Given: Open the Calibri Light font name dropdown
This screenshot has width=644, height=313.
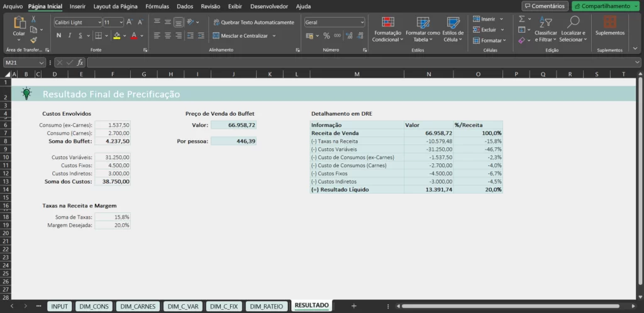Looking at the screenshot, I should tap(99, 22).
